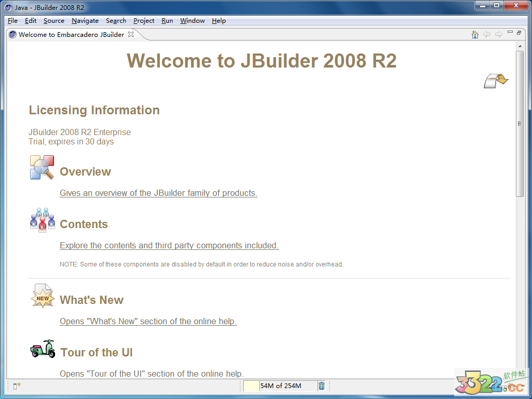Open the Source menu
The width and height of the screenshot is (532, 399).
(54, 21)
